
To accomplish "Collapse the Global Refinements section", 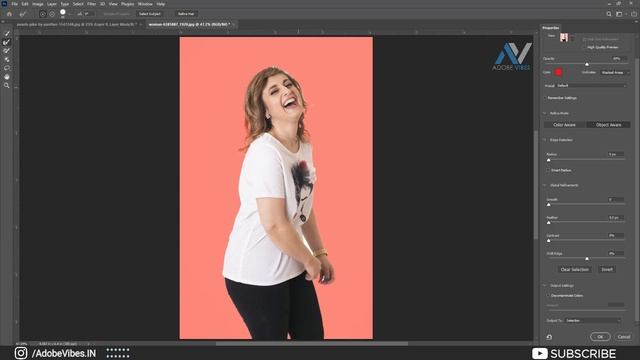I will (545, 185).
